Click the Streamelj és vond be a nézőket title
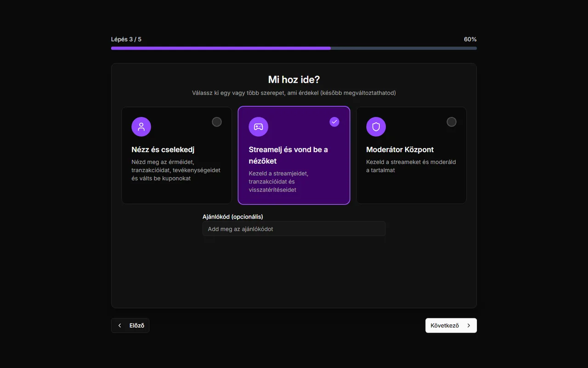The image size is (588, 368). tap(288, 155)
